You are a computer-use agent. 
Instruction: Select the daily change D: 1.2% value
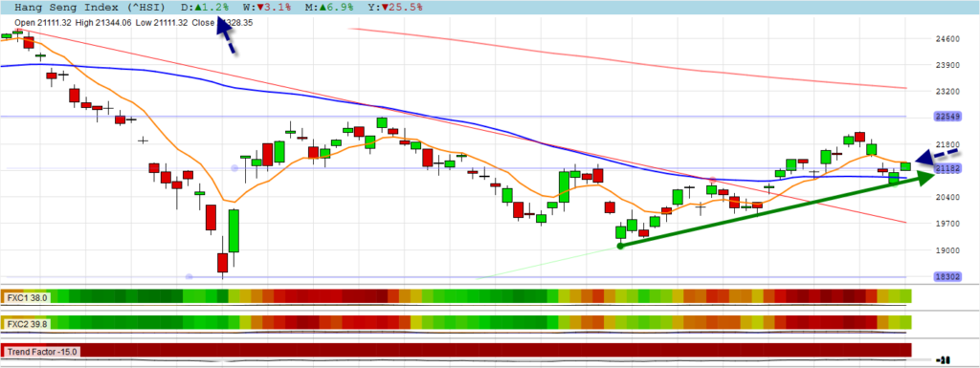tap(205, 8)
